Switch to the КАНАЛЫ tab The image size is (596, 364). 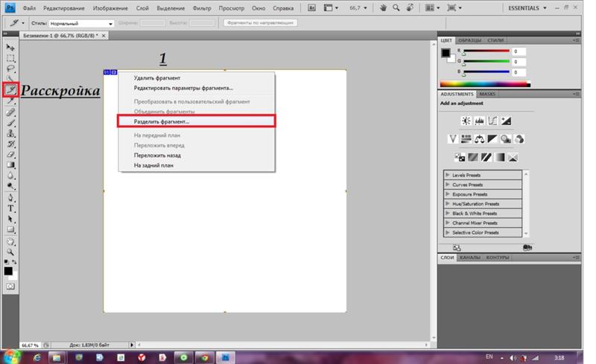(470, 258)
